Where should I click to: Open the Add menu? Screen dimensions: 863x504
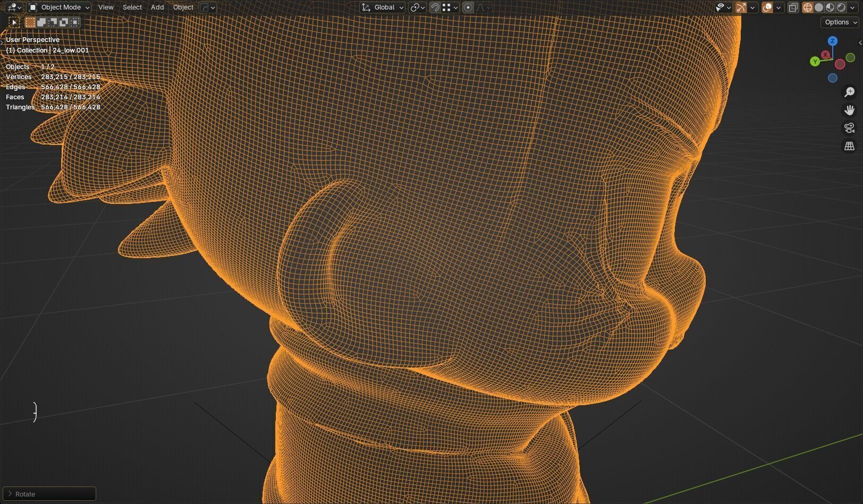click(x=157, y=7)
